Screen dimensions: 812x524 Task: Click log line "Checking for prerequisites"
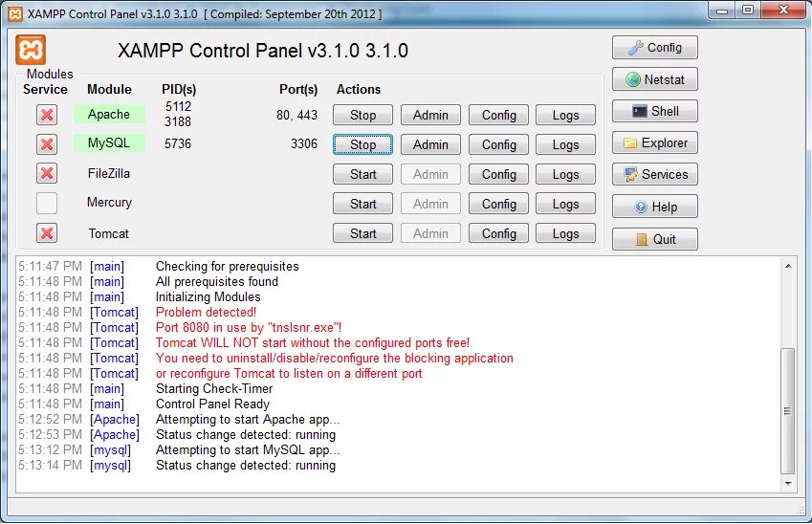[x=228, y=266]
